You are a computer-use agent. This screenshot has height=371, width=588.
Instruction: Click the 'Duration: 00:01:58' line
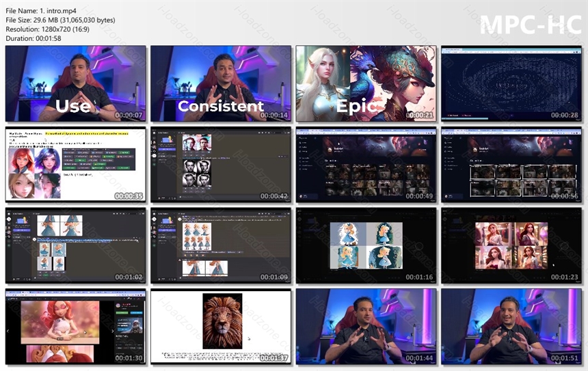tap(34, 38)
